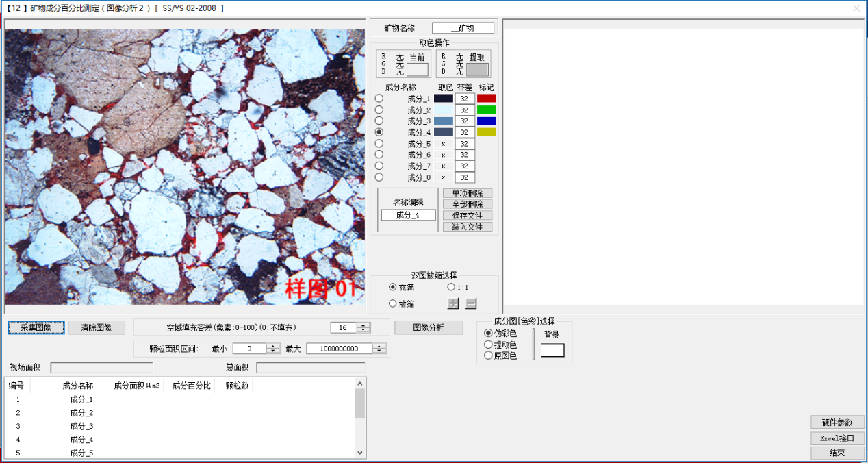Open the Excel接口 button

point(837,438)
